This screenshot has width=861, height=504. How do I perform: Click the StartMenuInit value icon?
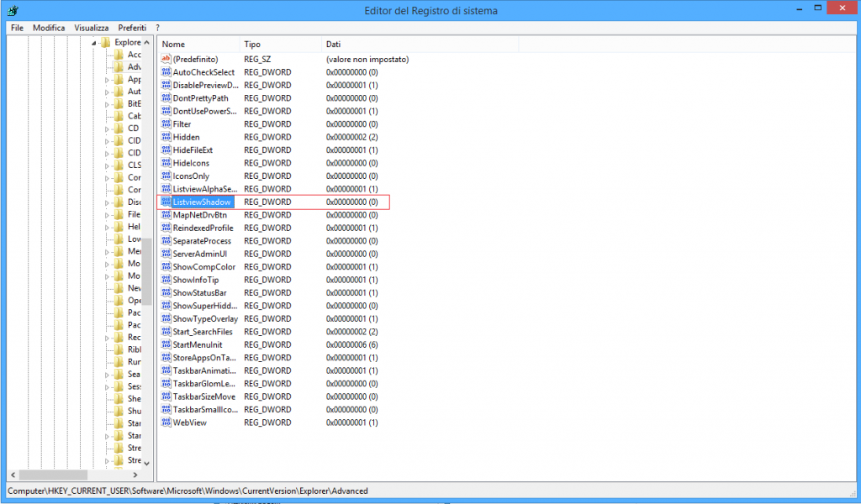[166, 344]
